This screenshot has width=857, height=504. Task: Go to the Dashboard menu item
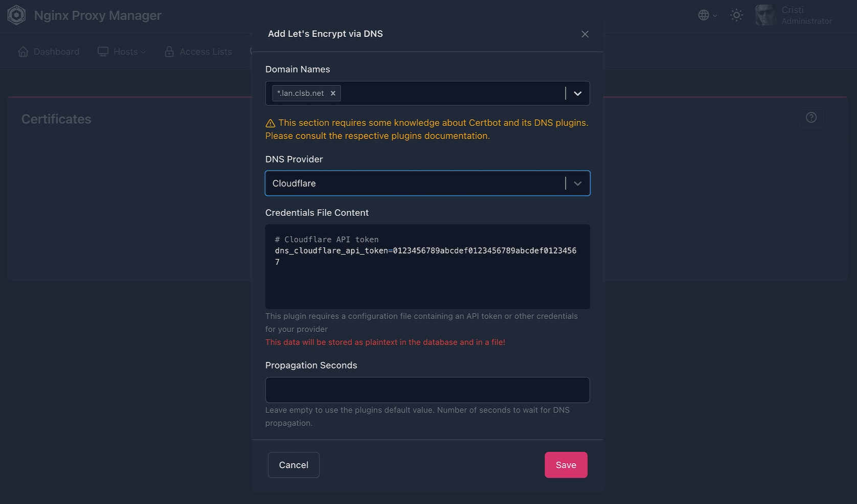pyautogui.click(x=56, y=52)
